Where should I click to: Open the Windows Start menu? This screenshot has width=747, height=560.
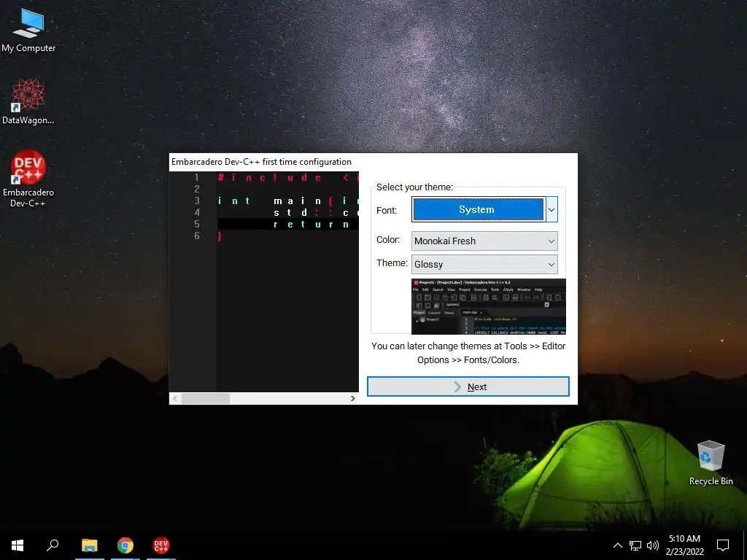click(x=18, y=545)
